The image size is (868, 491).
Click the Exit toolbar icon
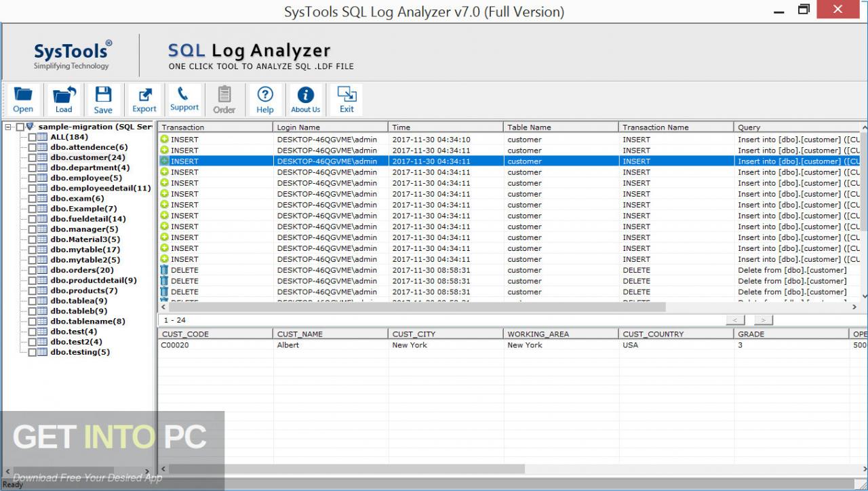(x=347, y=100)
